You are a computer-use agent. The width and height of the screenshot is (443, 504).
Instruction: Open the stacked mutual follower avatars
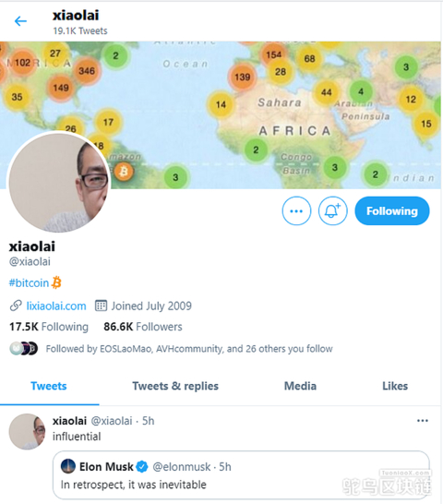click(24, 348)
